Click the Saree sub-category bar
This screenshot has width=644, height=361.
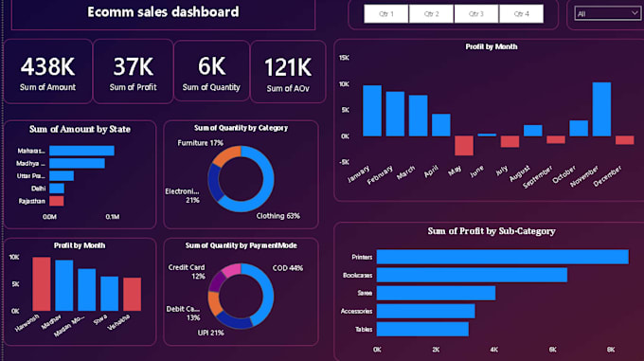click(x=437, y=293)
